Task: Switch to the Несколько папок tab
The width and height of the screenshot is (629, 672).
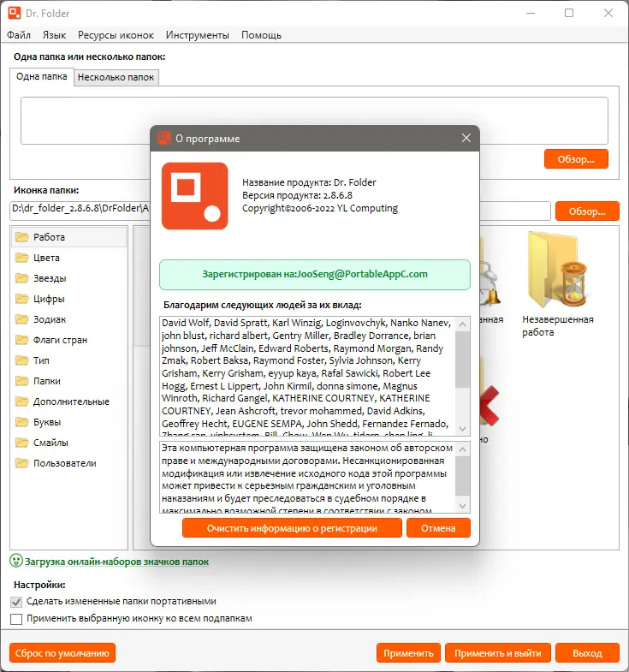Action: click(116, 77)
